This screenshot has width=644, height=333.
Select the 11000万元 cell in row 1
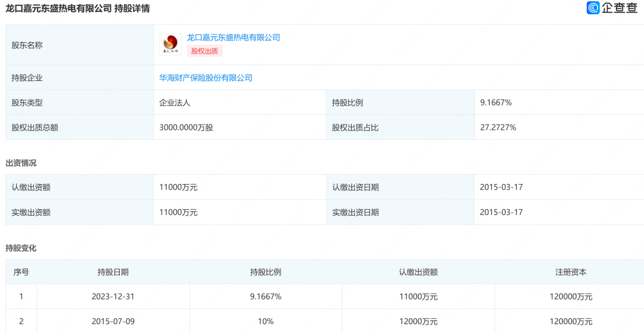pos(418,297)
